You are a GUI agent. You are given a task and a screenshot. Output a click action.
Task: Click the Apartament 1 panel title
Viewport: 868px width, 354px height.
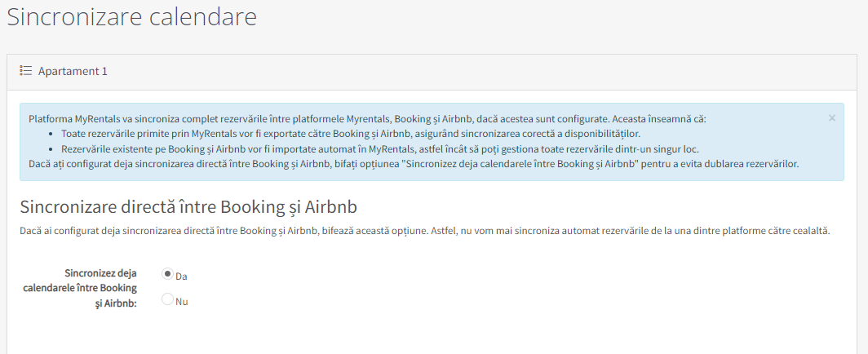[73, 71]
